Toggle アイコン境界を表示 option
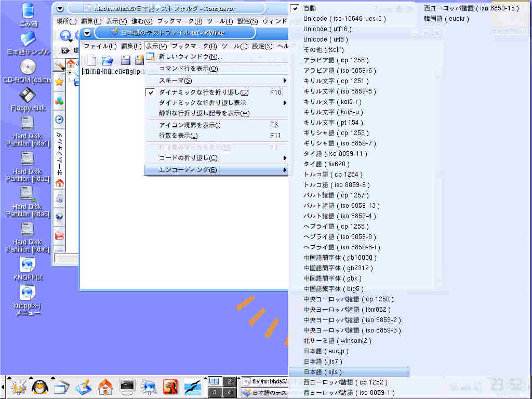 coord(217,125)
